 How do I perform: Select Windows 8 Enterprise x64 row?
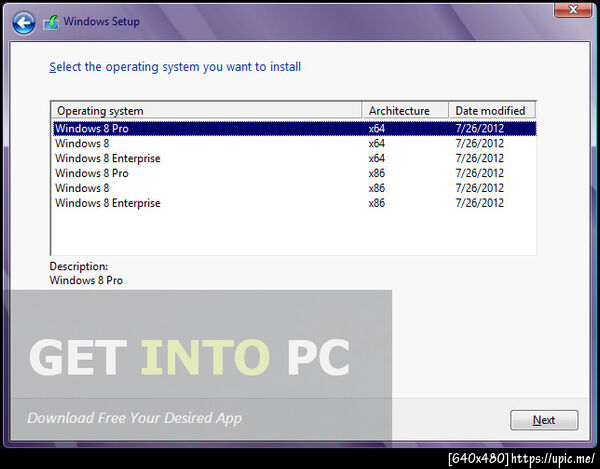point(295,158)
